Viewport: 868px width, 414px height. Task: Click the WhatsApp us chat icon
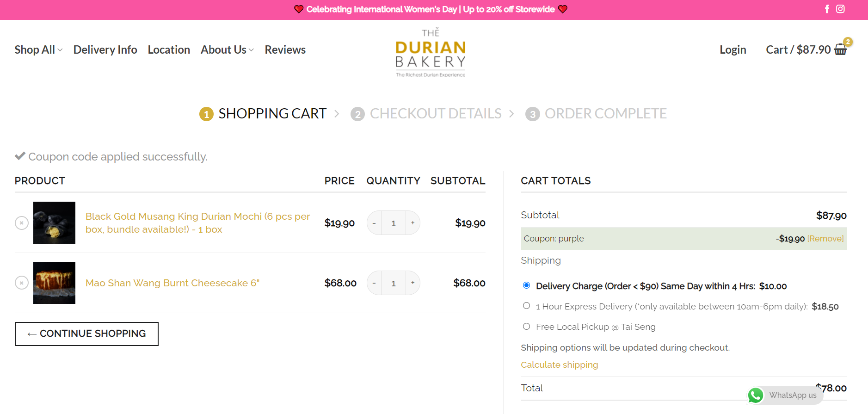point(756,395)
